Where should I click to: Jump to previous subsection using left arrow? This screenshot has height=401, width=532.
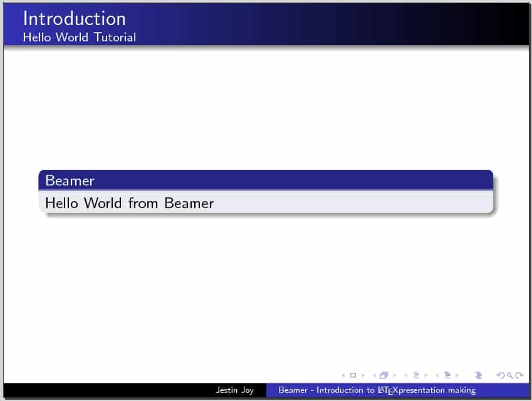405,375
